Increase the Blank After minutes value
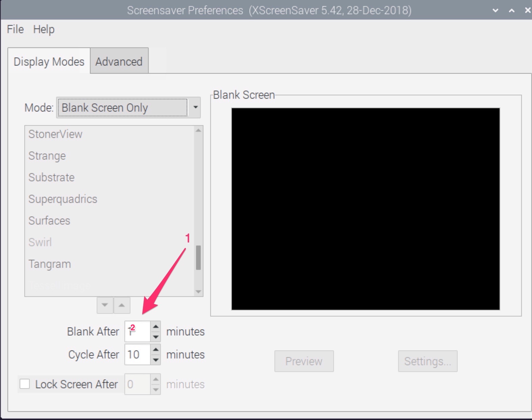This screenshot has height=420, width=532. (x=155, y=327)
